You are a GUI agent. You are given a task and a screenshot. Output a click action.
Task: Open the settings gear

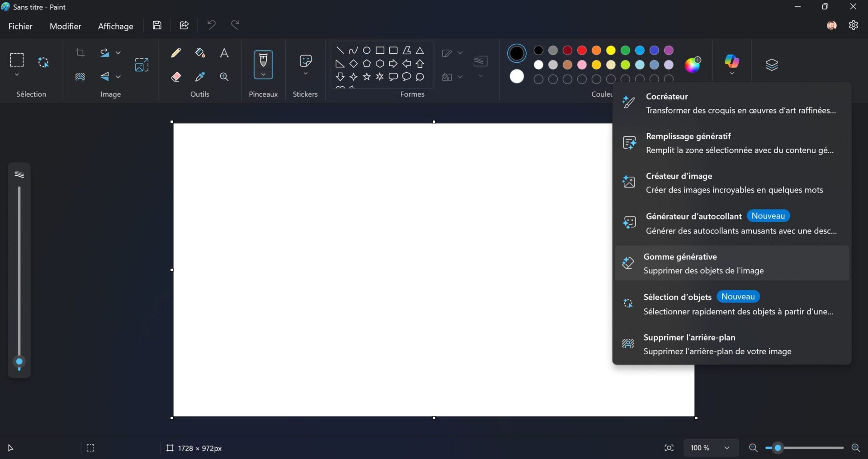[x=853, y=25]
